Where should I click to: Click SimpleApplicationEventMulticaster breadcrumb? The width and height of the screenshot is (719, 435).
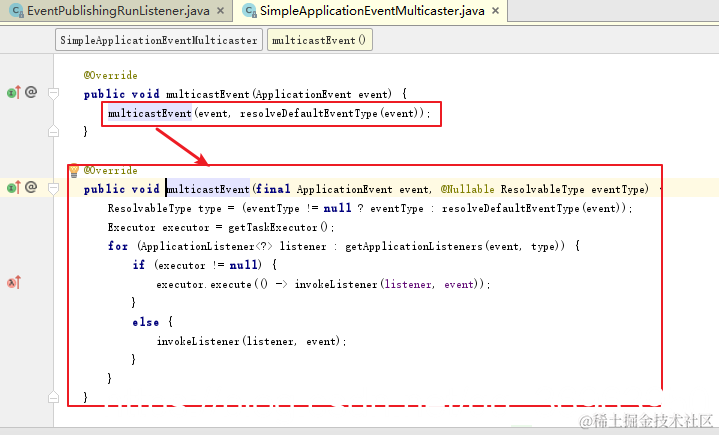click(159, 40)
